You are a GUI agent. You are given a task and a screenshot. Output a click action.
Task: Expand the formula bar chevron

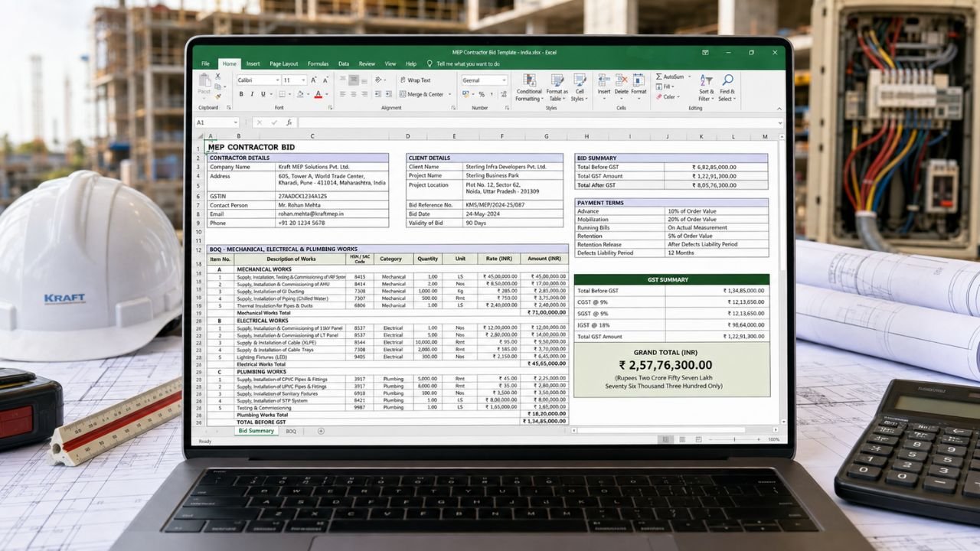pyautogui.click(x=780, y=123)
